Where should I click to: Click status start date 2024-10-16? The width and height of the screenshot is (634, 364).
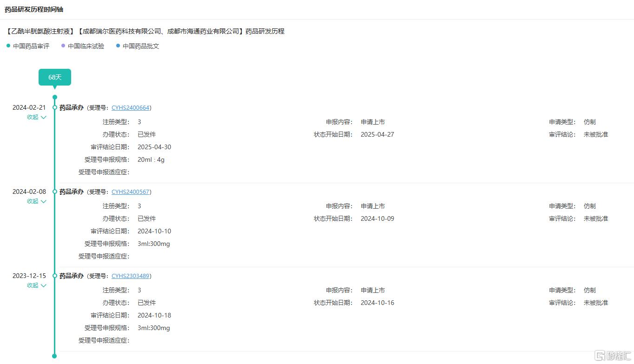tap(377, 303)
